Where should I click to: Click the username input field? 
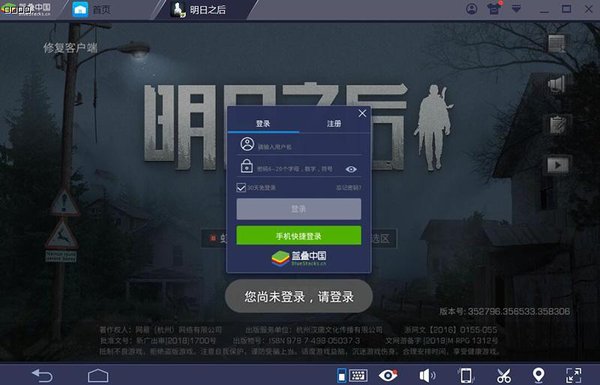(299, 145)
